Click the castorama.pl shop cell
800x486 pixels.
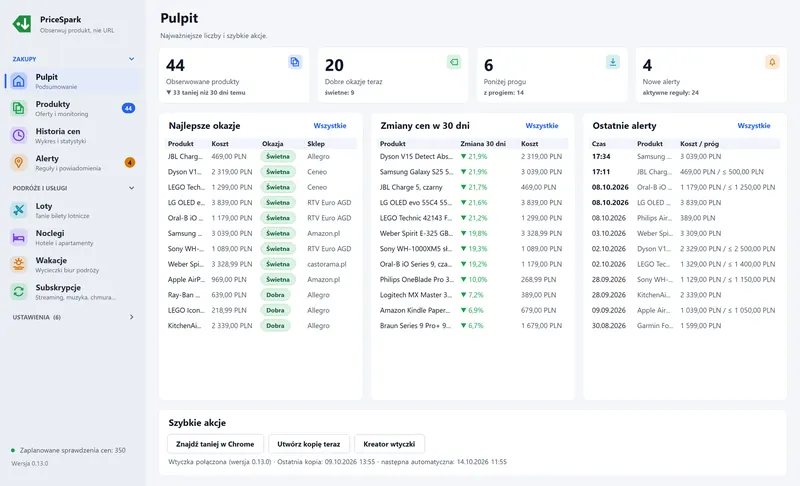point(327,264)
